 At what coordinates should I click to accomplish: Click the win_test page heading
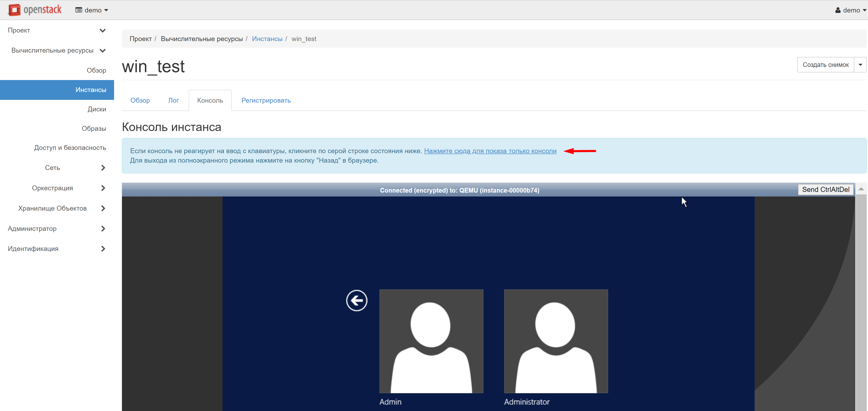coord(153,66)
